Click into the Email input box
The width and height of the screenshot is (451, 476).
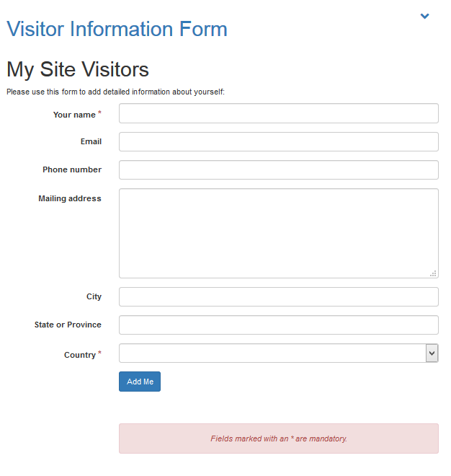(278, 141)
